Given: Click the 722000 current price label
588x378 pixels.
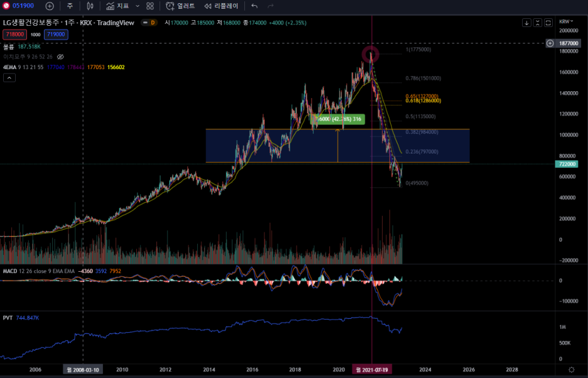Looking at the screenshot, I should click(x=566, y=164).
